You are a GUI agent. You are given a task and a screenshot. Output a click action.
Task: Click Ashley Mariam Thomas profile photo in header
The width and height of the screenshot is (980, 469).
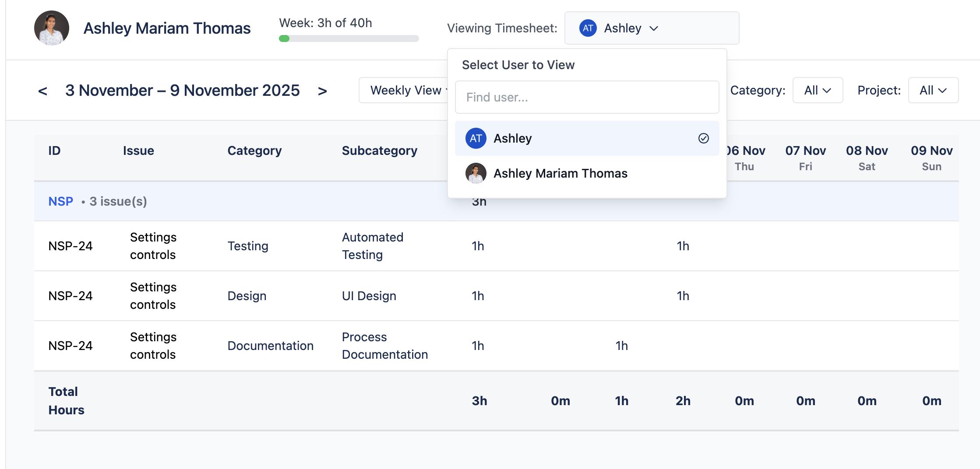point(52,28)
